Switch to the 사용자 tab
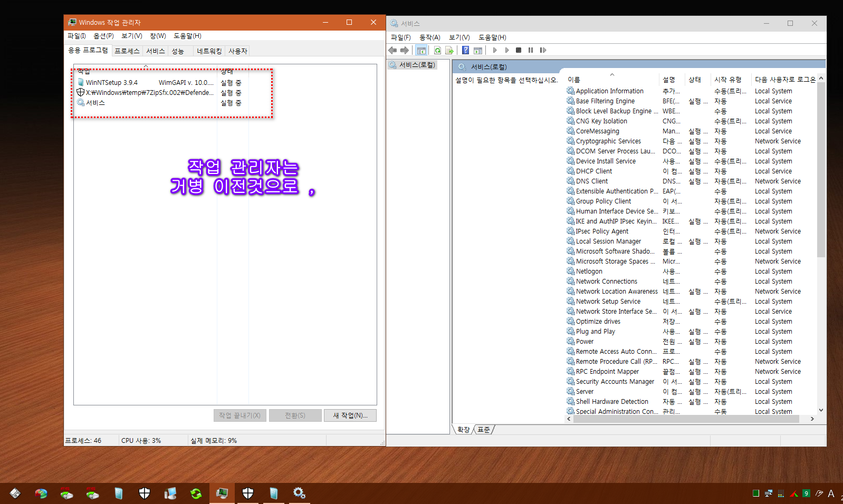The image size is (843, 504). [x=238, y=51]
